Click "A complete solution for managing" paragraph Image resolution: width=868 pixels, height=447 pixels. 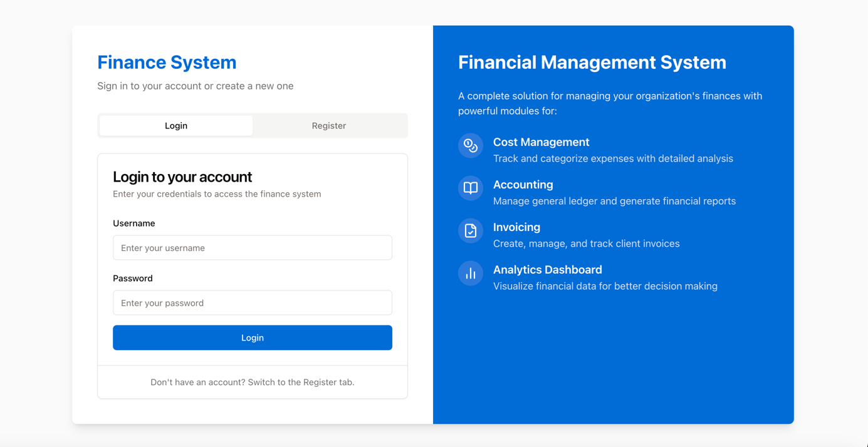point(610,103)
